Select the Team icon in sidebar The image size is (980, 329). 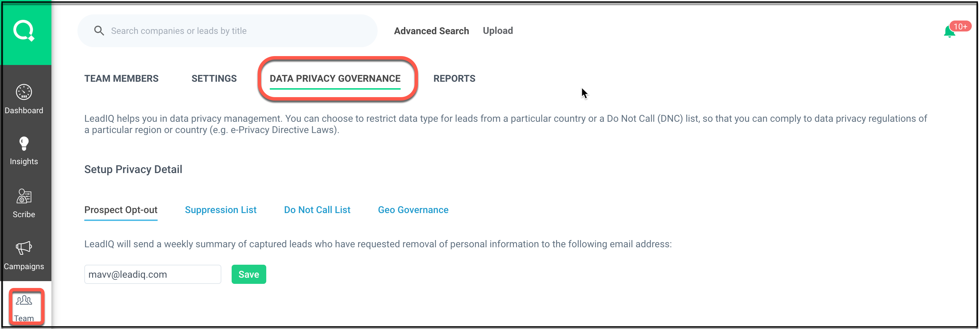pos(24,301)
